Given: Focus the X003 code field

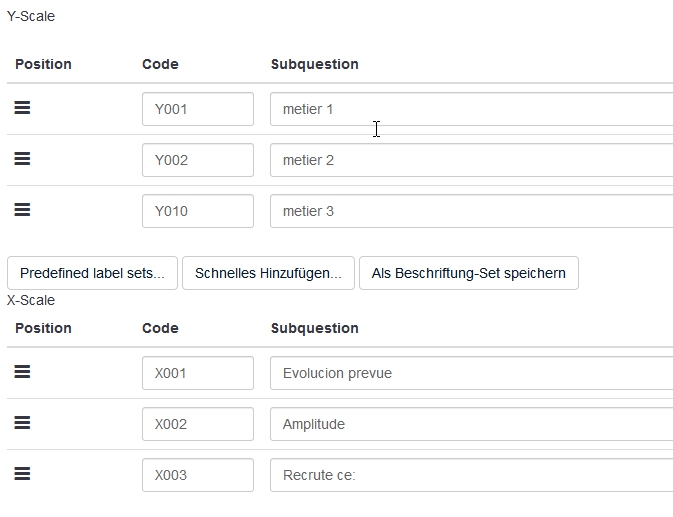Looking at the screenshot, I should (x=198, y=475).
